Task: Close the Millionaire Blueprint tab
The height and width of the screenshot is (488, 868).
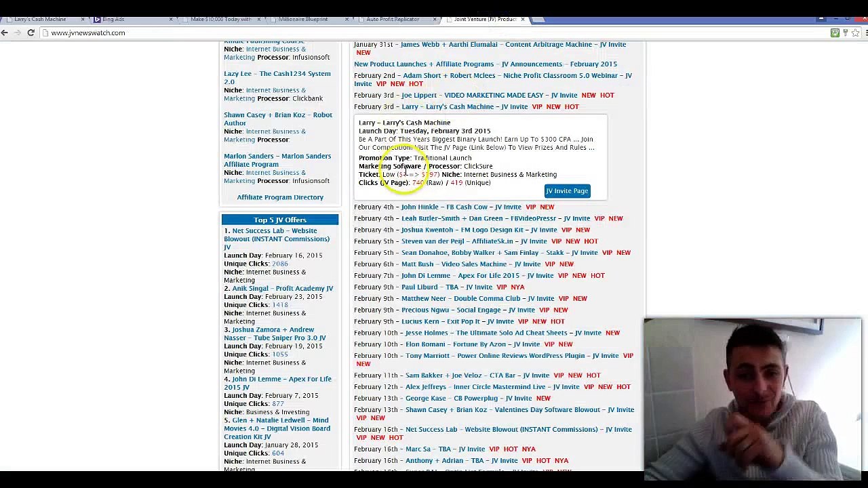Action: pos(347,19)
